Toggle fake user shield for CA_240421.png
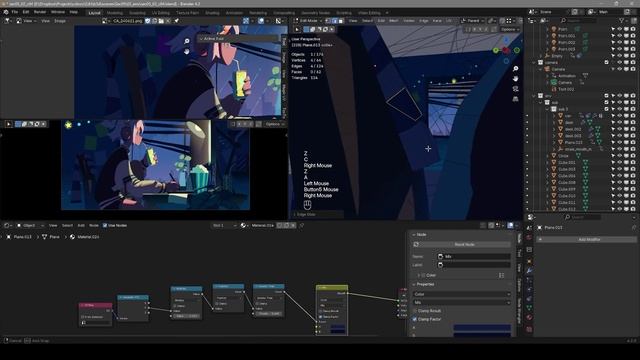Image resolution: width=640 pixels, height=360 pixels. pyautogui.click(x=147, y=20)
